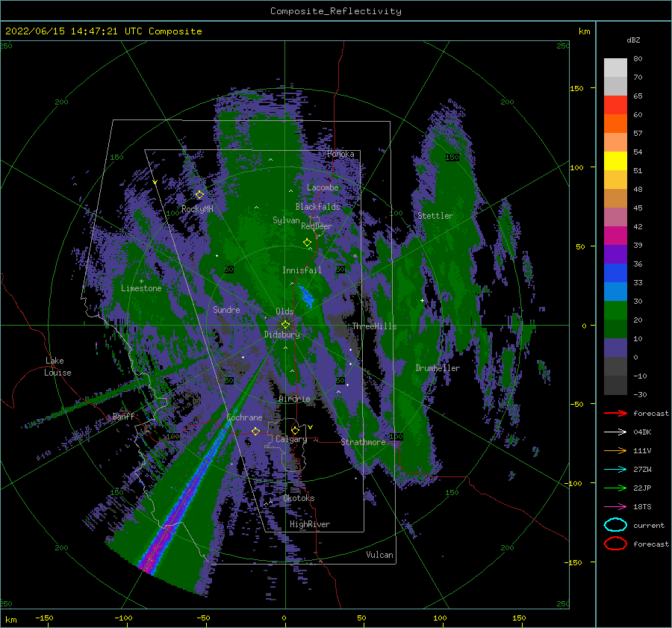Click the white 04DK arrow icon

pos(615,432)
